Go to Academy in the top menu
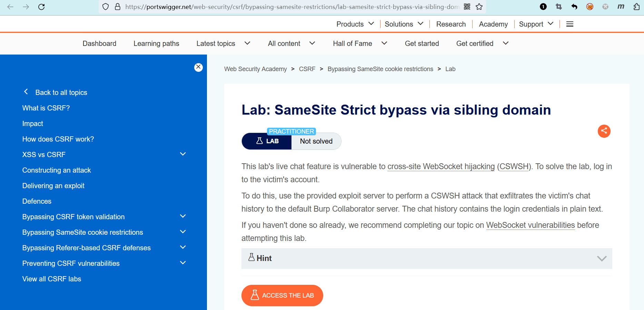644x310 pixels. click(493, 24)
